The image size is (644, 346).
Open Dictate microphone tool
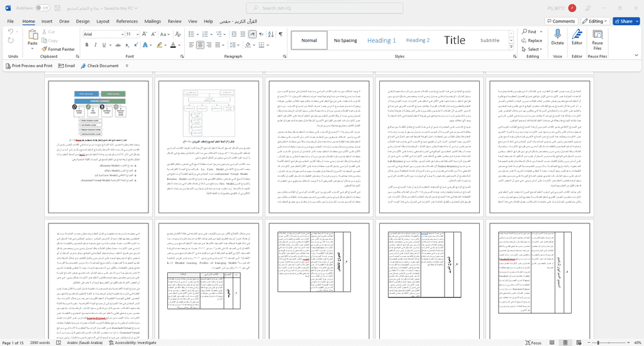coord(557,37)
